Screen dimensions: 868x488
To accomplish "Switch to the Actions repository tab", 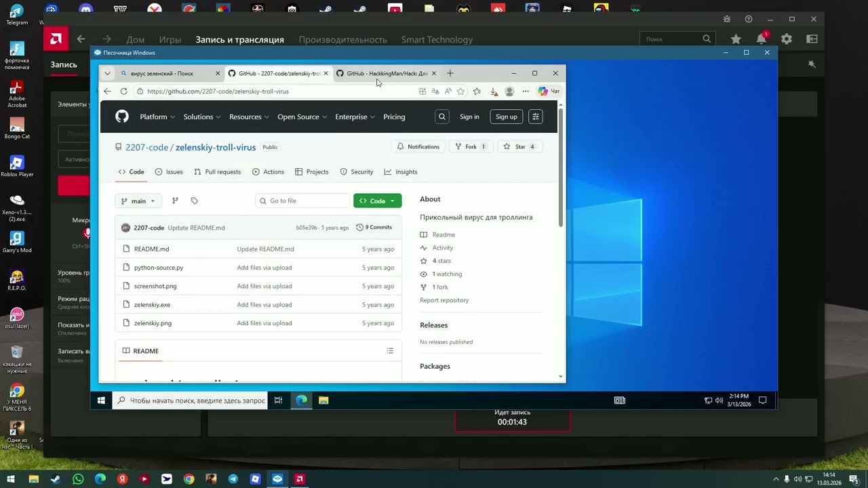I will pos(268,172).
